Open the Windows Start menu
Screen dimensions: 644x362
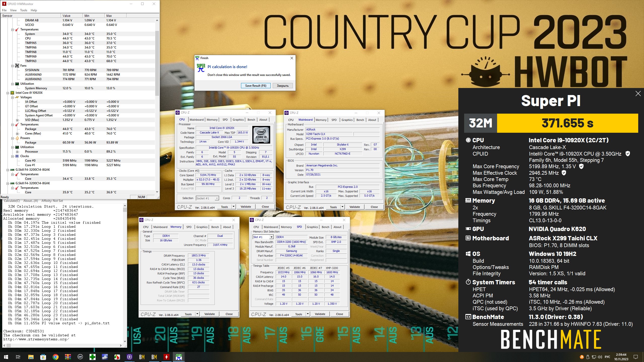[x=6, y=357]
